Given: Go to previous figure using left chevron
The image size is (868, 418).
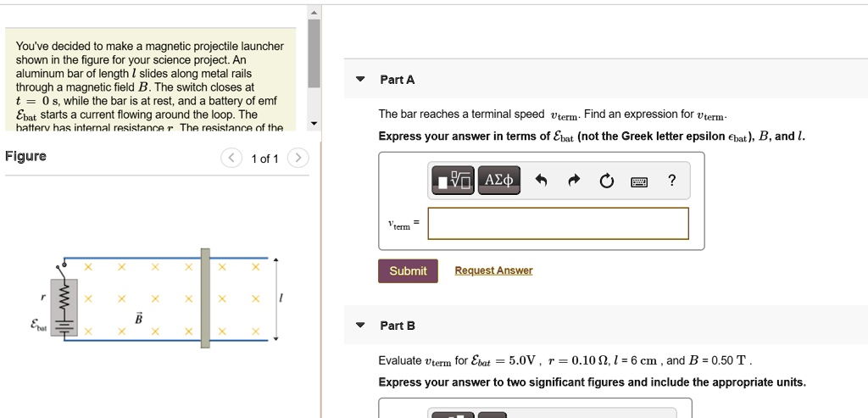Looking at the screenshot, I should 230,159.
